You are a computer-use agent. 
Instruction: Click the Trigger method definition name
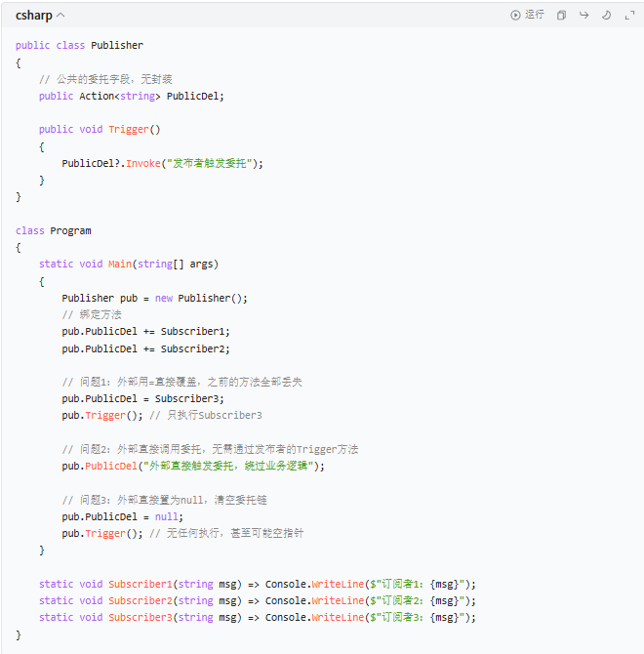[129, 129]
